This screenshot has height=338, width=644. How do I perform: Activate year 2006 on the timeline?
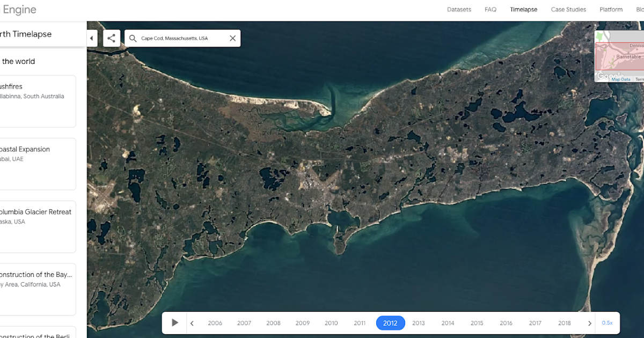[x=215, y=322]
